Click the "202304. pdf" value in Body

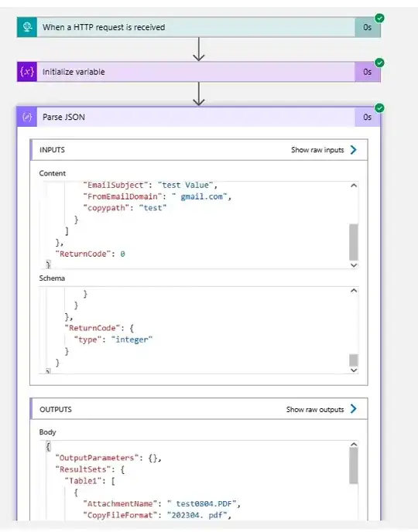pos(197,515)
